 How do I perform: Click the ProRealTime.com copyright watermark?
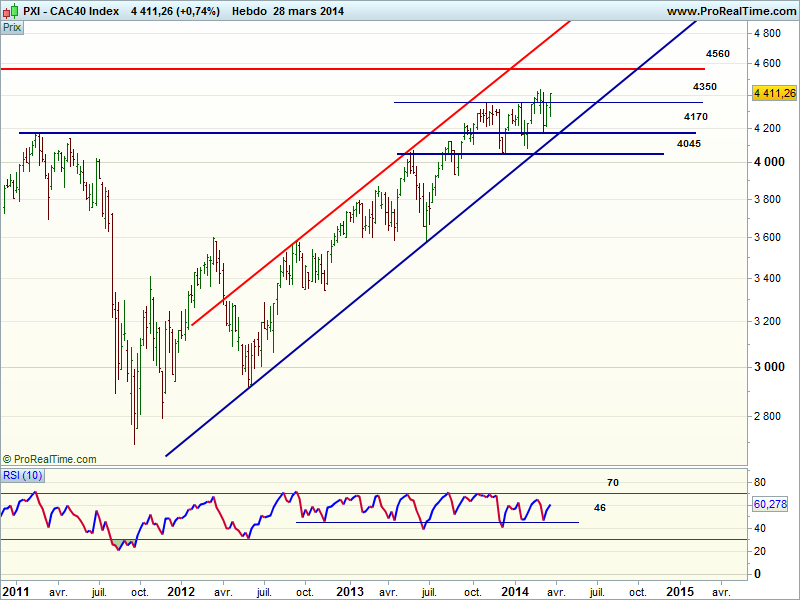click(50, 459)
